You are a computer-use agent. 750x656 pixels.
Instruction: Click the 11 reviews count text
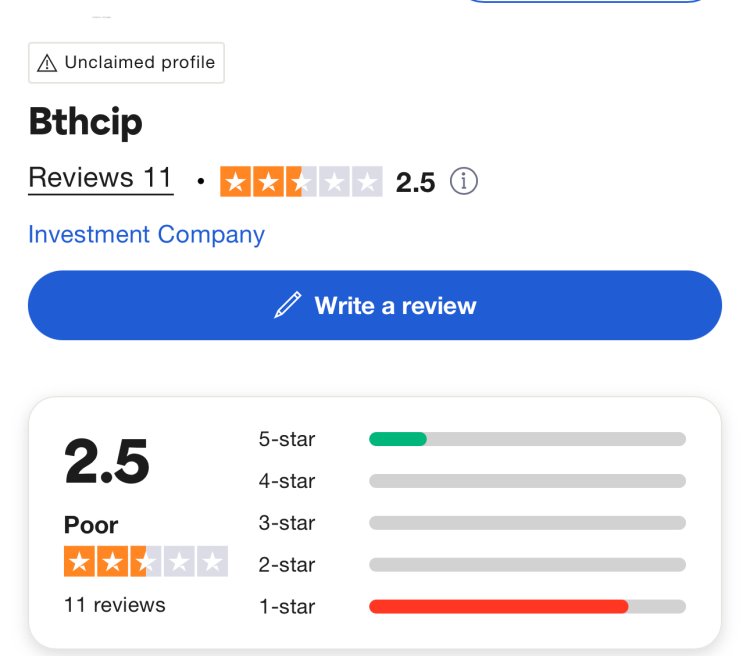pos(115,605)
